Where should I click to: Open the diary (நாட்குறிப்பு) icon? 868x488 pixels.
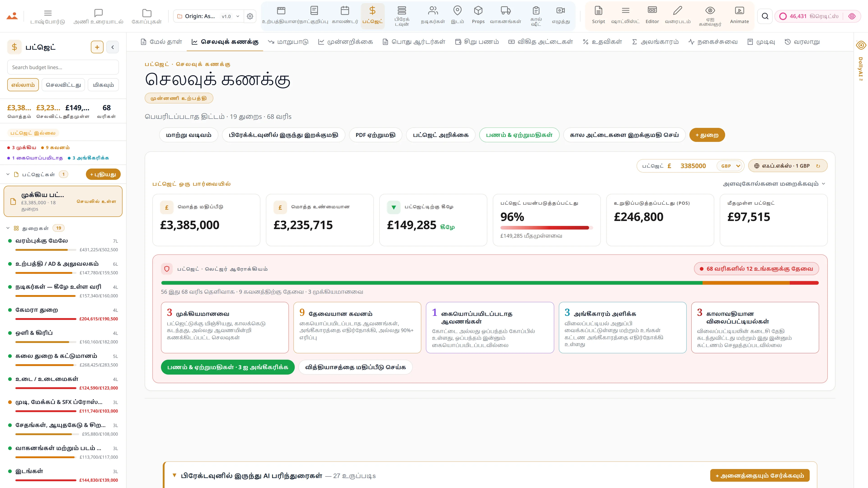pos(314,10)
